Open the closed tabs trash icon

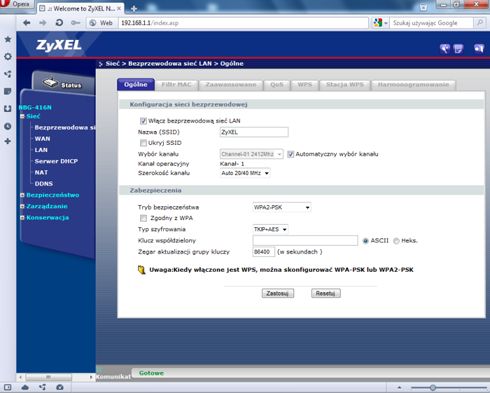click(423, 7)
